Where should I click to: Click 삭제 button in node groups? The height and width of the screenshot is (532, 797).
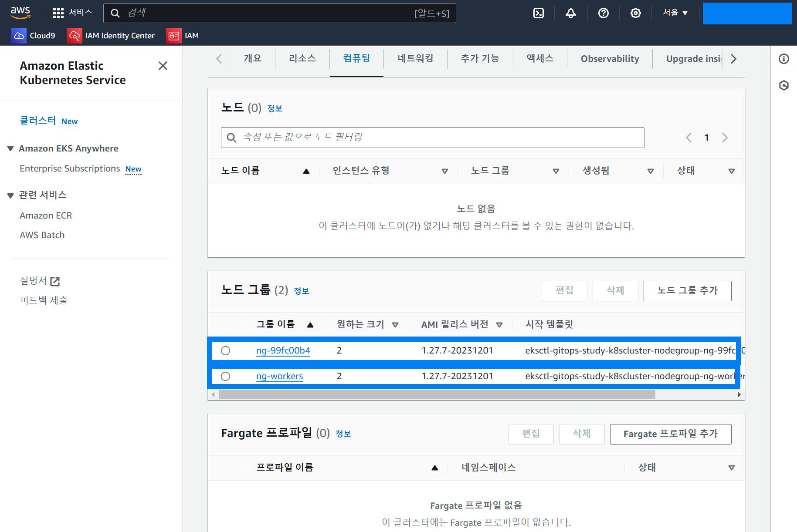[615, 291]
